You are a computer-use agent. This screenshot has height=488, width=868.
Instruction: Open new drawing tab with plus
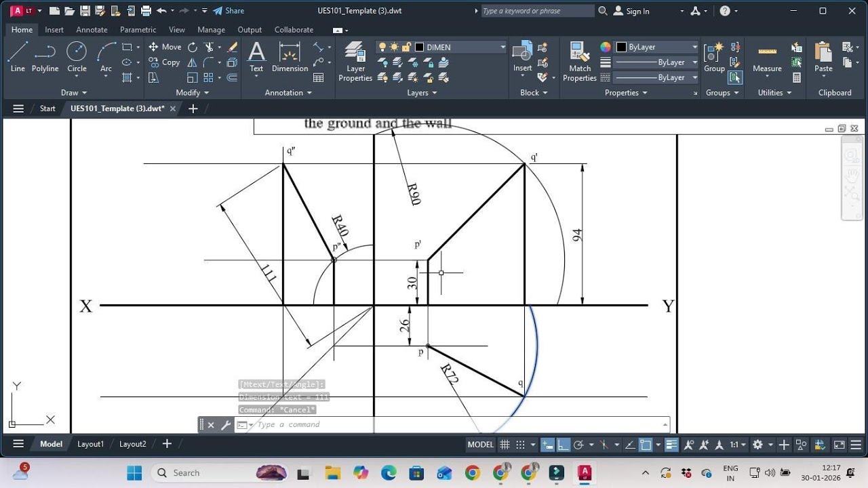tap(193, 108)
